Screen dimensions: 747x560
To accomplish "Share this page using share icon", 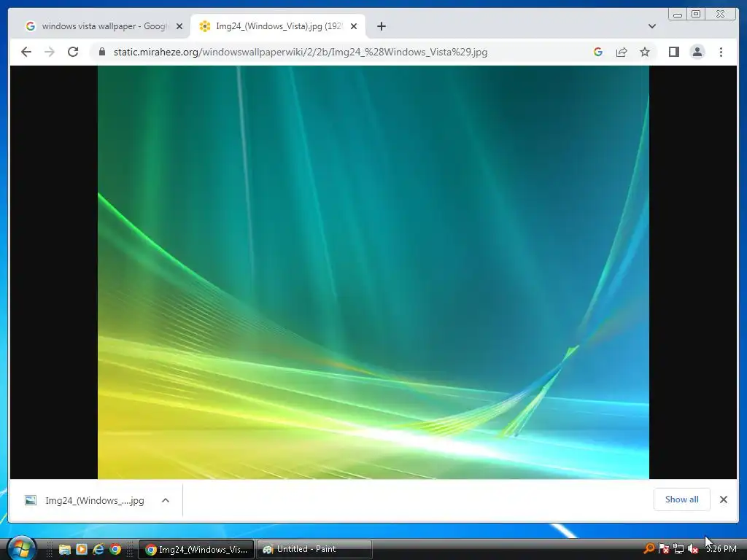I will pos(622,52).
